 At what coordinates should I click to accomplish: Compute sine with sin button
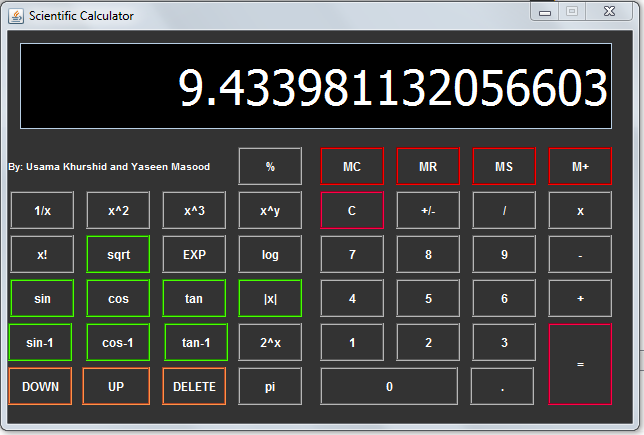[x=42, y=298]
